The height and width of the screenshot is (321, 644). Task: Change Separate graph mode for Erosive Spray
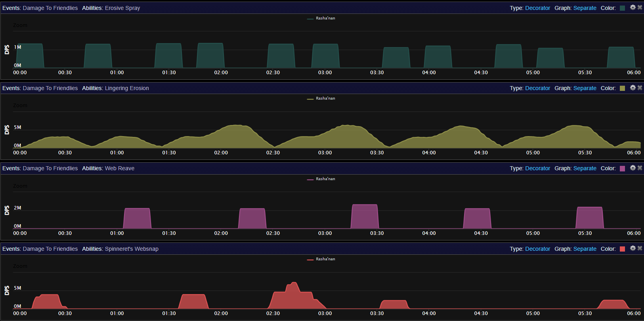585,8
